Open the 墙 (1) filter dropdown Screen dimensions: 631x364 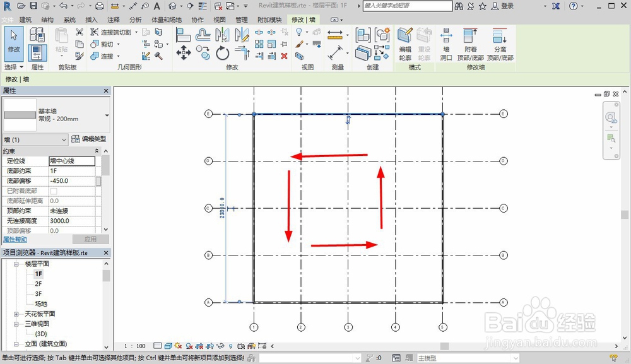(64, 139)
